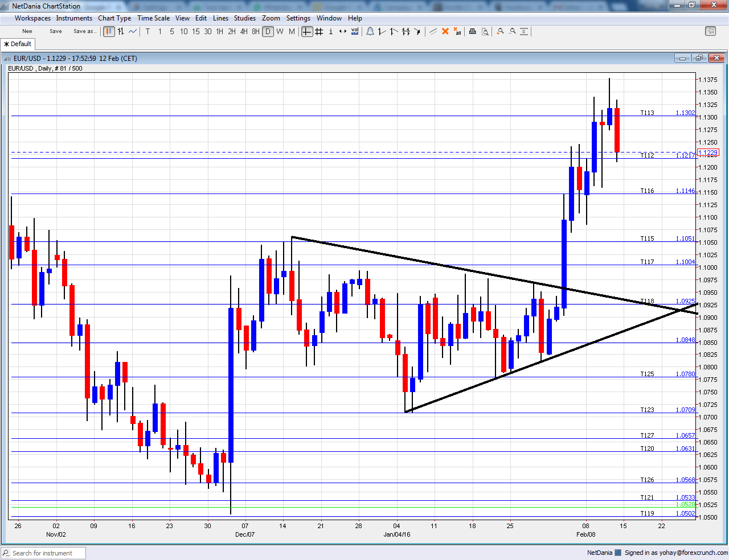Switch to 8H time scale
Viewport: 729px width, 560px height.
pyautogui.click(x=256, y=31)
